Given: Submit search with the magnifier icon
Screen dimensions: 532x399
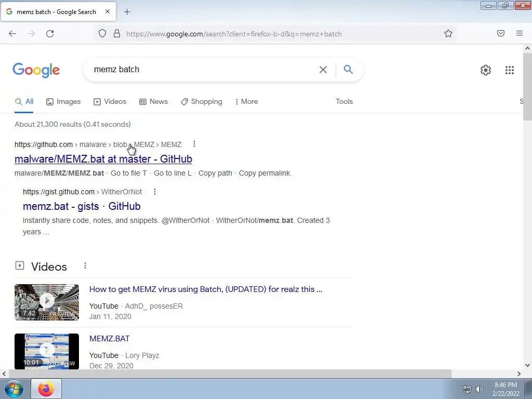Looking at the screenshot, I should pyautogui.click(x=348, y=69).
